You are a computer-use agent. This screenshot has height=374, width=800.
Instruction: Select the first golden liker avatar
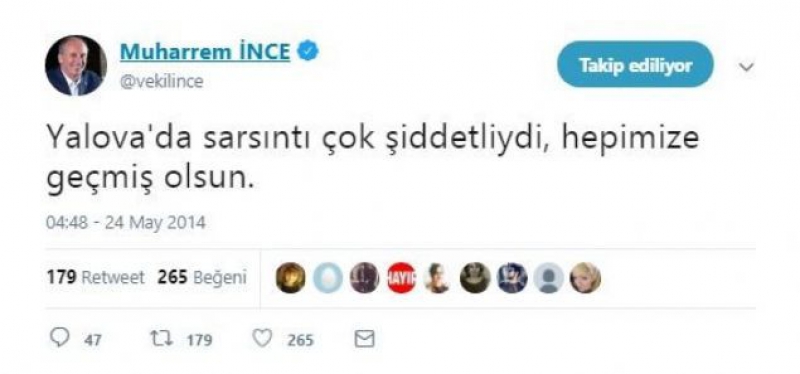coord(290,278)
